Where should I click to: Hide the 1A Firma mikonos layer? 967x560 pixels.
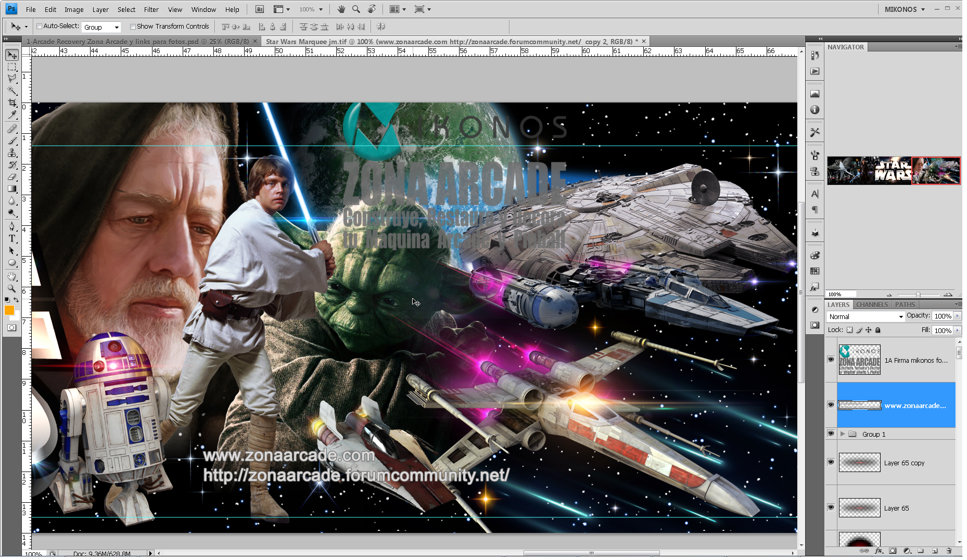(831, 360)
